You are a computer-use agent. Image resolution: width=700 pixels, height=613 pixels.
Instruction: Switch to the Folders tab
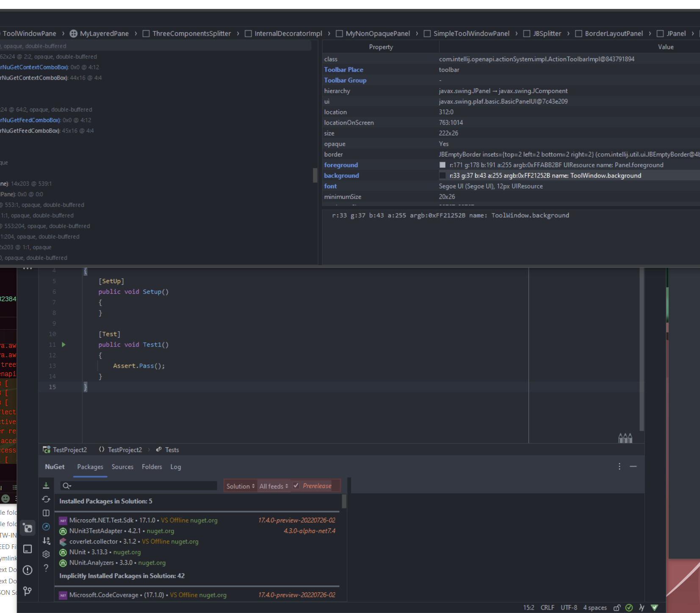(x=152, y=466)
